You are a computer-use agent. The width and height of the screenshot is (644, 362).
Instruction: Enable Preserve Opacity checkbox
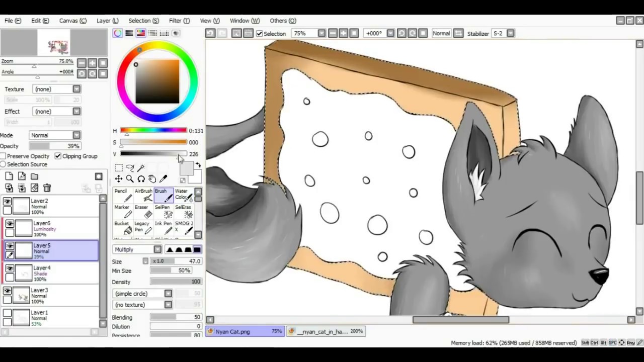[3, 156]
